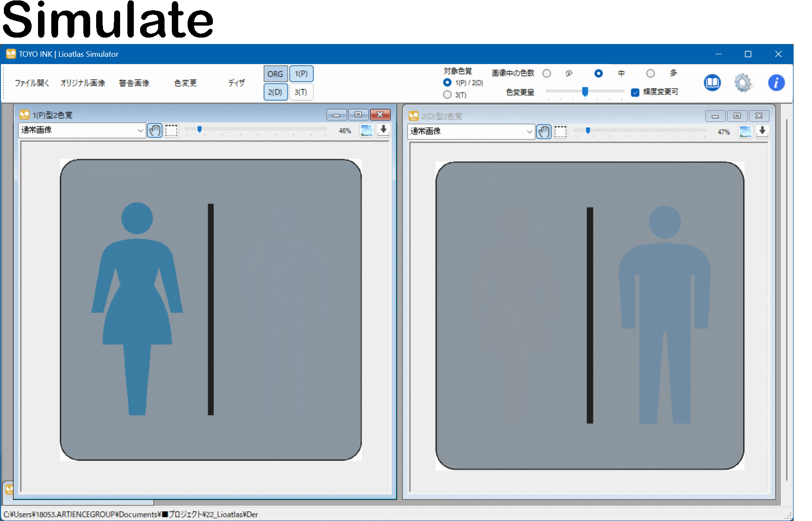
Task: Select the 3(T) target color vision radio
Action: pos(447,95)
